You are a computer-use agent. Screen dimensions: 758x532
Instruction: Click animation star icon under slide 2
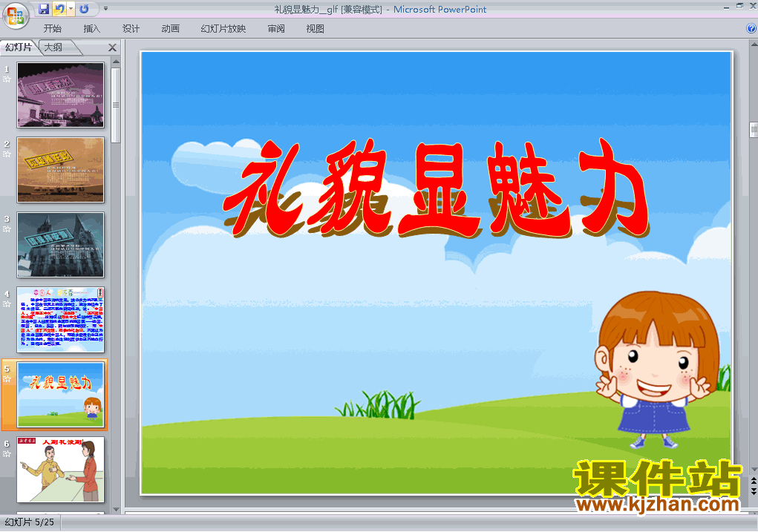tap(7, 154)
